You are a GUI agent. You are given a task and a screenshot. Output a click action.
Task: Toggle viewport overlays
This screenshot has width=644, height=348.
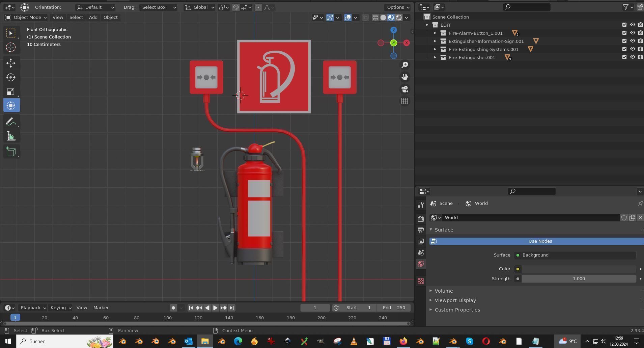(348, 18)
